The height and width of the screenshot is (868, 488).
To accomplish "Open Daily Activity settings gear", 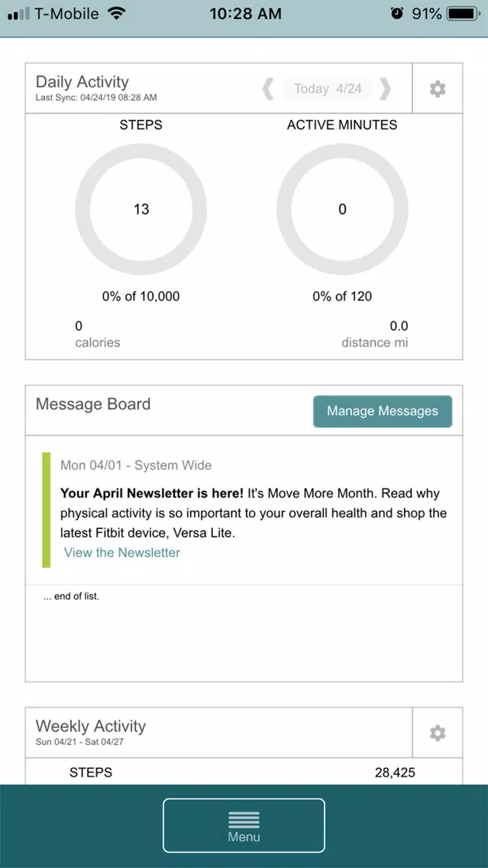I will point(438,89).
